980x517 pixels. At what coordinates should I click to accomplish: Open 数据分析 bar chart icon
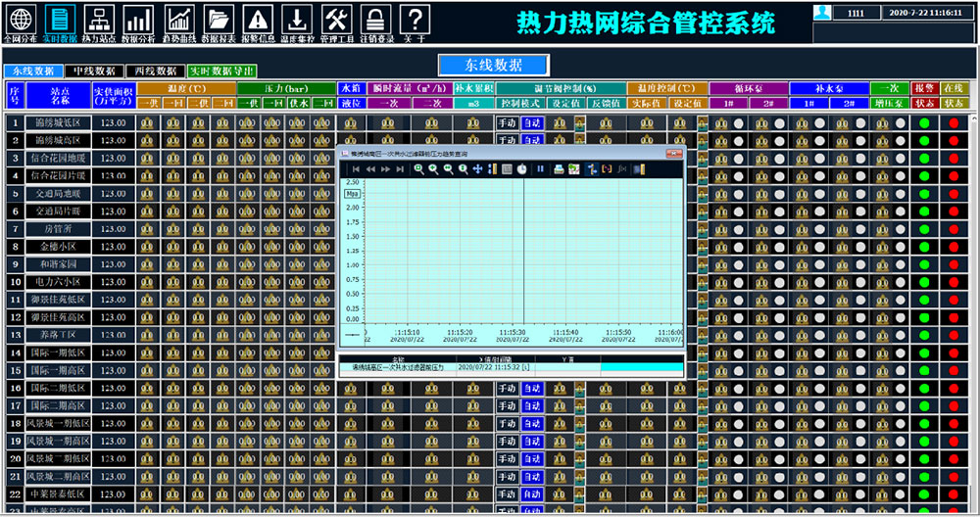pos(138,20)
